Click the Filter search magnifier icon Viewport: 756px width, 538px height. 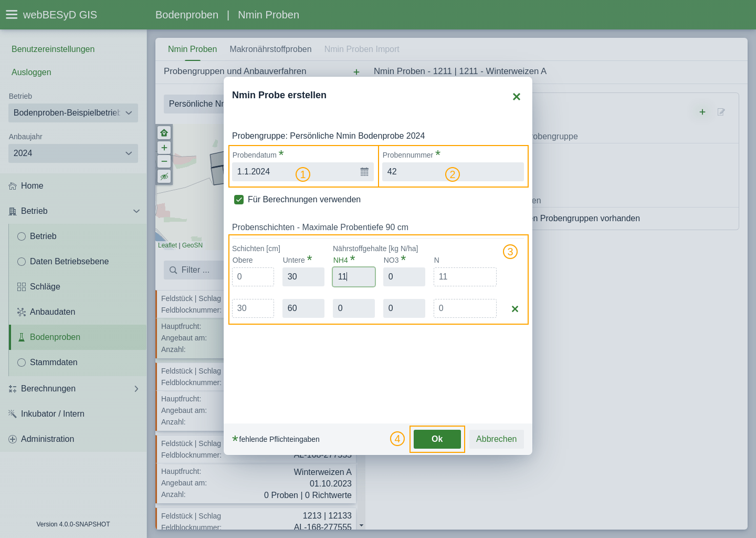(x=173, y=270)
